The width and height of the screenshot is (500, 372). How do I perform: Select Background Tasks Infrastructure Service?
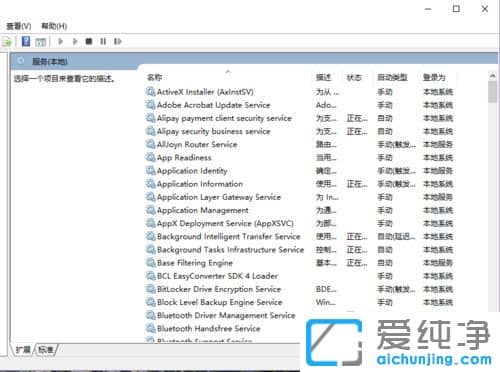[230, 250]
